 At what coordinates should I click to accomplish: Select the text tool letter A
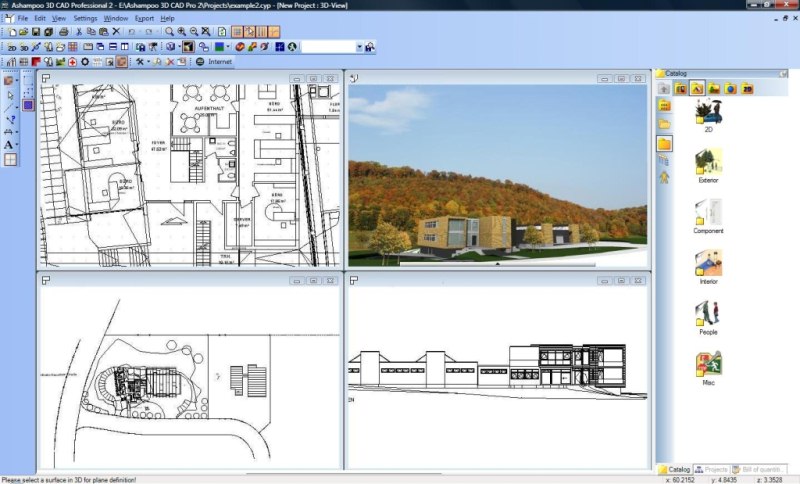[8, 145]
